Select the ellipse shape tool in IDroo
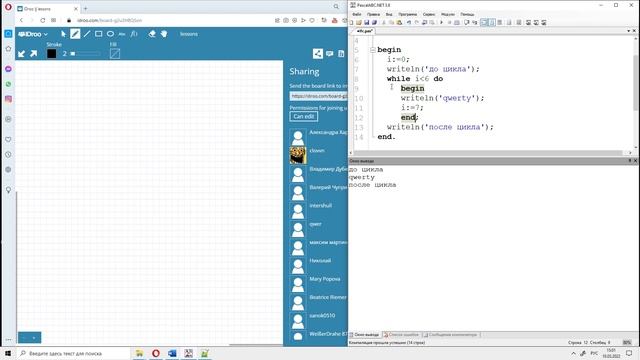The width and height of the screenshot is (640, 360). 110,34
